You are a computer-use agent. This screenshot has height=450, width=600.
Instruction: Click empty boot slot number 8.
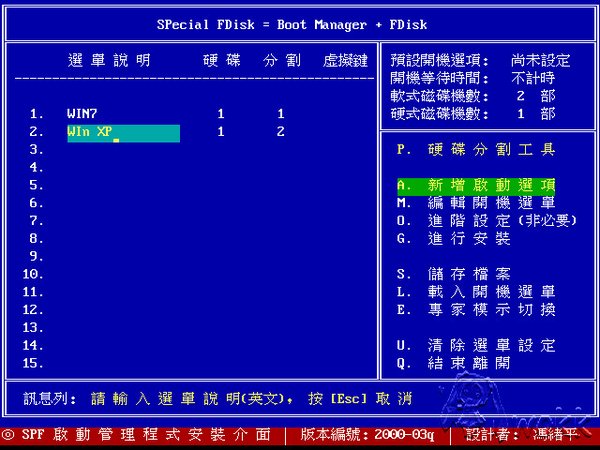tap(37, 239)
